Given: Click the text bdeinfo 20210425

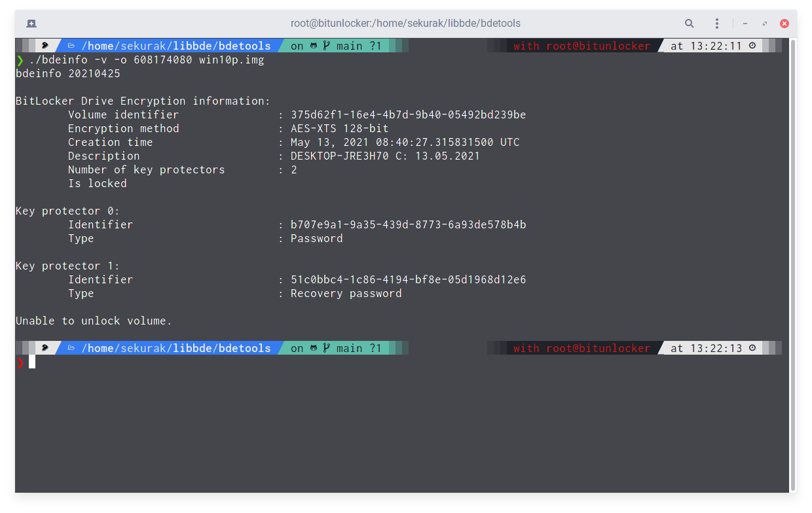Looking at the screenshot, I should 68,73.
